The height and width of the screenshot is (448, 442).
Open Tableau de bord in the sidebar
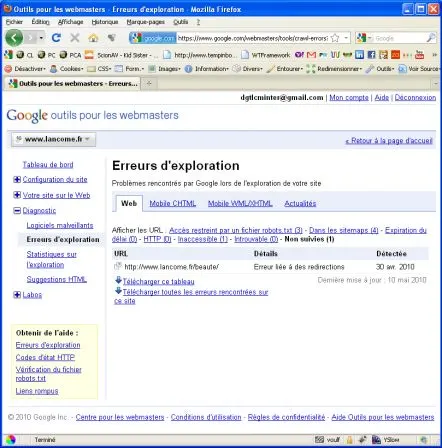click(x=48, y=165)
